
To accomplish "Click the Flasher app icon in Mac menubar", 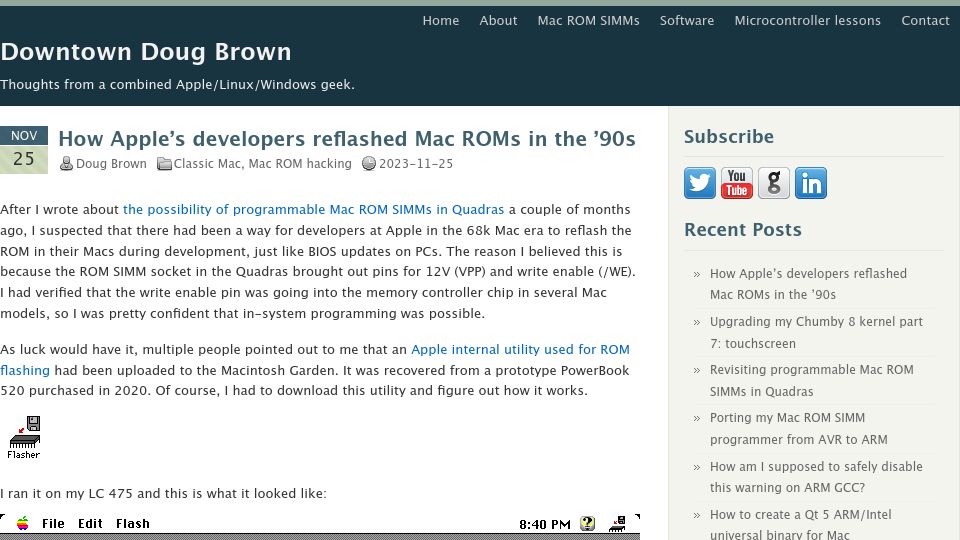I will 617,523.
